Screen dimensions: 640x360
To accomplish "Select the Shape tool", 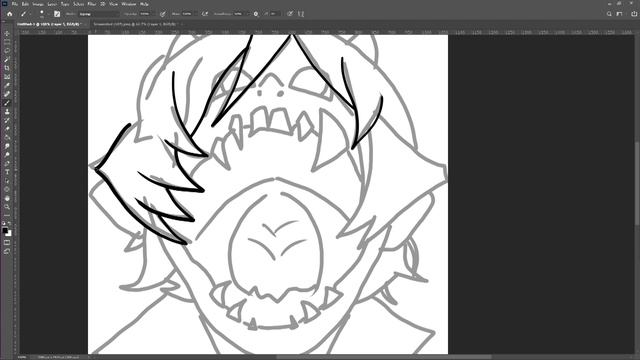I will pos(7,189).
